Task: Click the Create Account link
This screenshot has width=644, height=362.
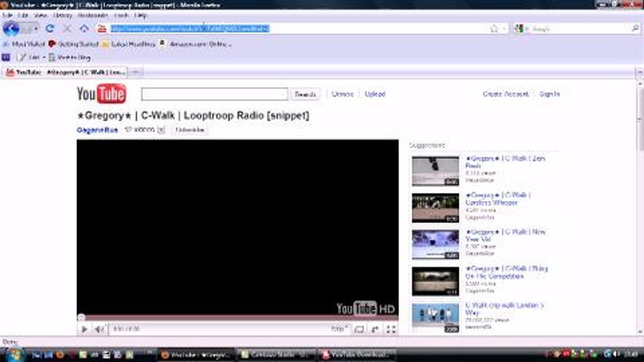Action: coord(506,94)
